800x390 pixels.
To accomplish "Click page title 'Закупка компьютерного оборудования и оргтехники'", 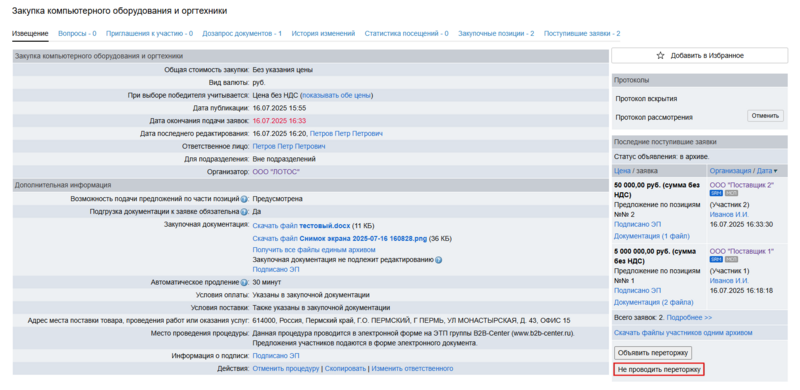I will pyautogui.click(x=119, y=11).
